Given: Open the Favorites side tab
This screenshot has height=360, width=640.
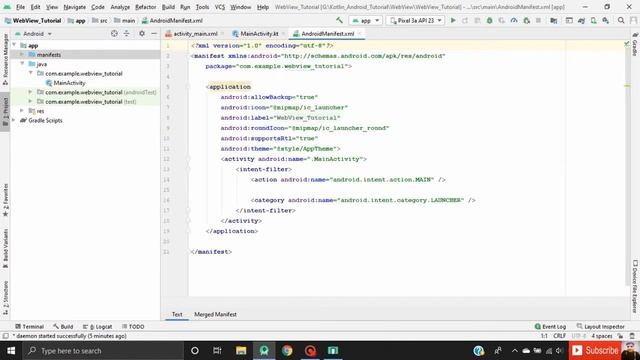Looking at the screenshot, I should (5, 200).
